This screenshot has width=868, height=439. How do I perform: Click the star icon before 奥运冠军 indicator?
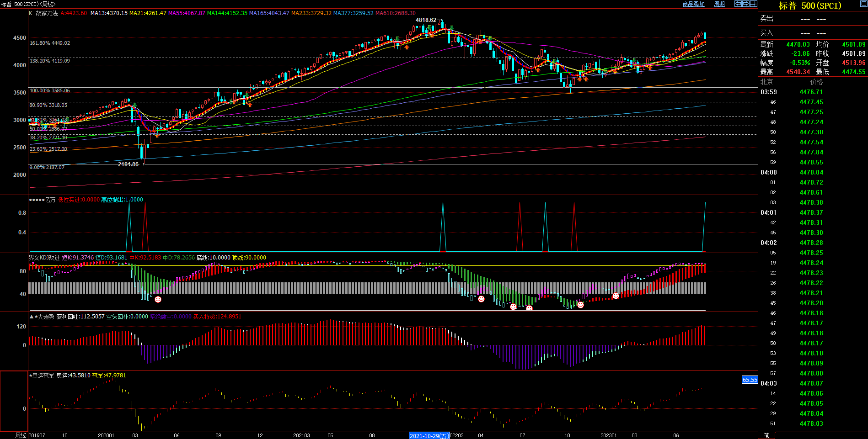pyautogui.click(x=31, y=376)
